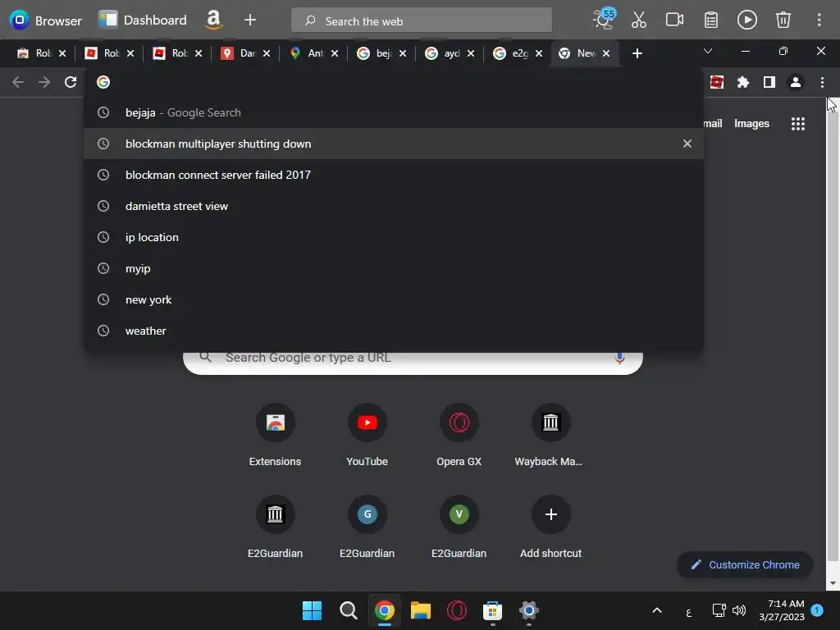
Task: Choose the ip location suggestion
Action: pos(393,237)
